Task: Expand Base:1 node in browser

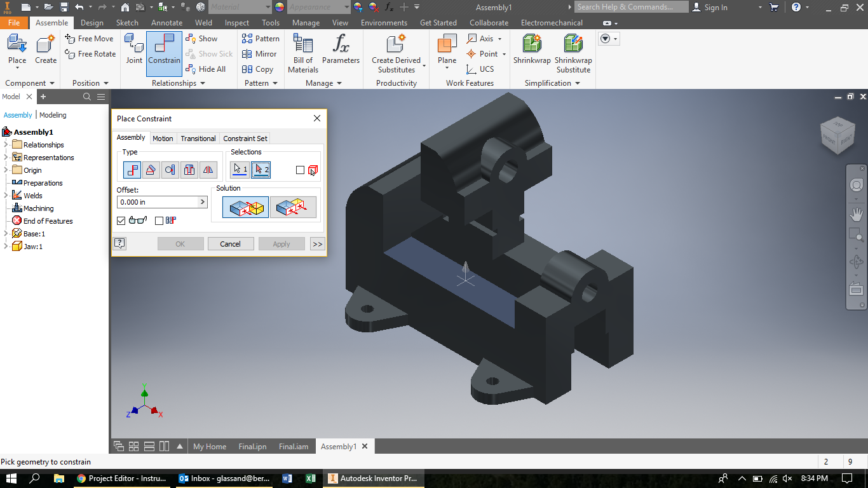Action: pos(6,234)
